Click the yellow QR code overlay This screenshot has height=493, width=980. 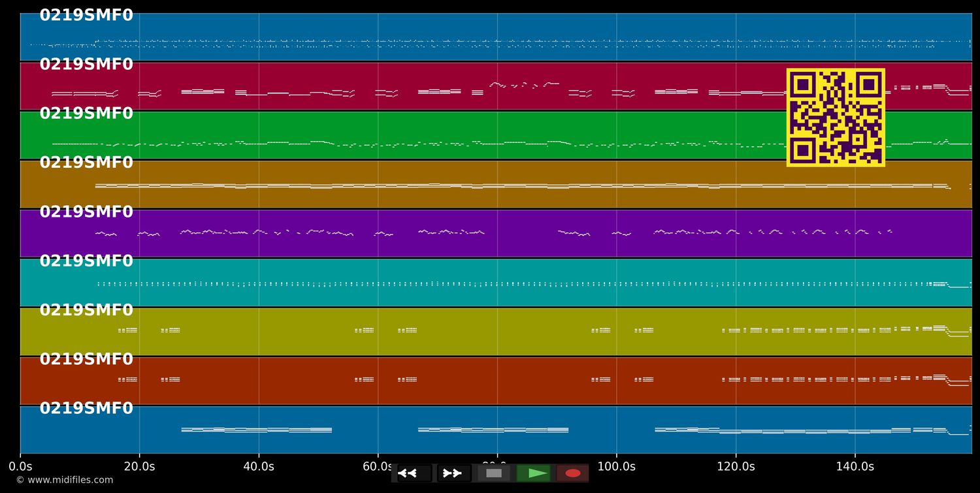coord(836,117)
